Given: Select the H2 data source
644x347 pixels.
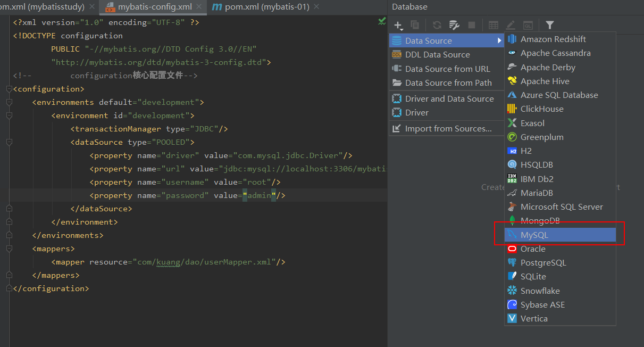Looking at the screenshot, I should 560,151.
